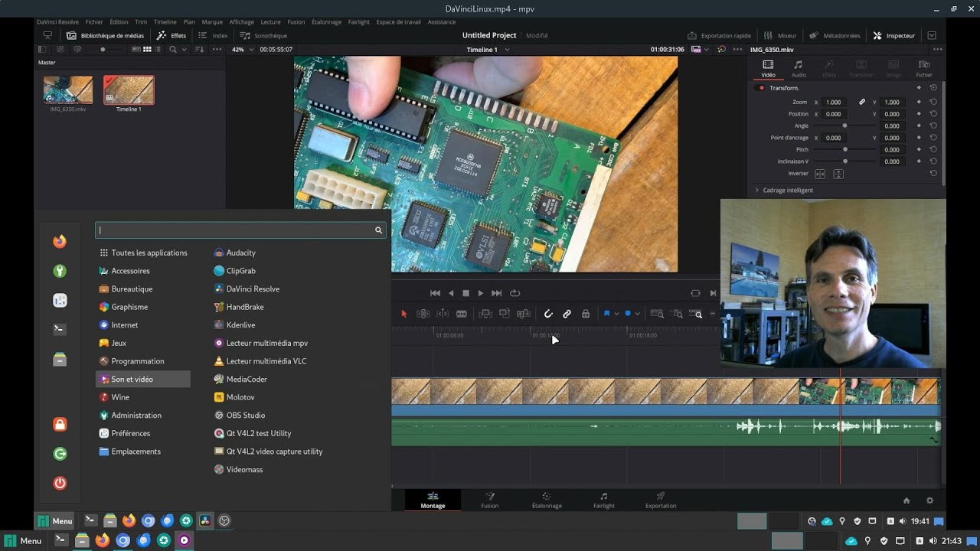Toggle loop playback
Viewport: 980px width, 551px height.
pyautogui.click(x=515, y=293)
